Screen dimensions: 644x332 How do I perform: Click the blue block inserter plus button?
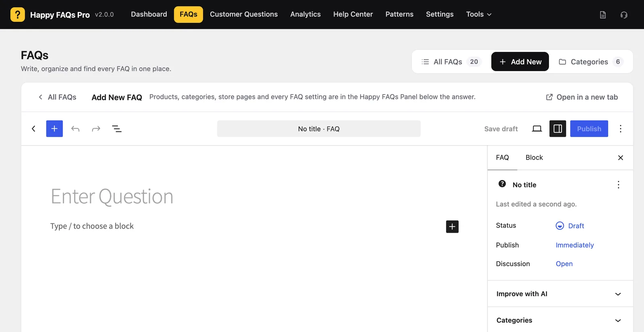coord(54,129)
